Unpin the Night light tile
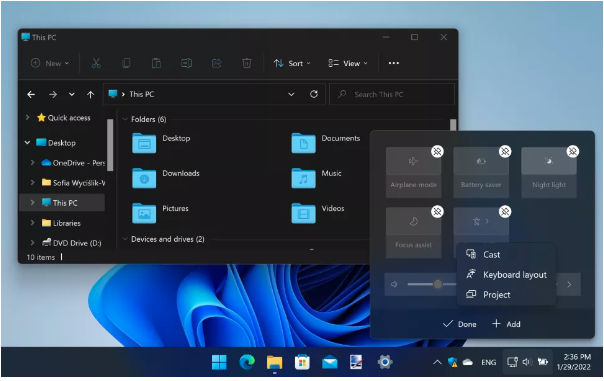Image resolution: width=604 pixels, height=381 pixels. click(x=573, y=151)
